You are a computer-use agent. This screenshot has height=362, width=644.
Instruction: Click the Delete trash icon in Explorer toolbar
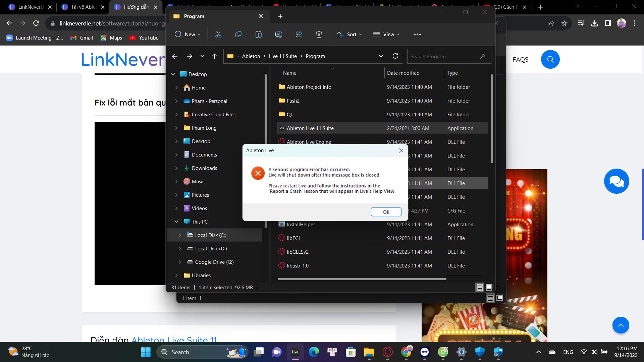click(319, 34)
